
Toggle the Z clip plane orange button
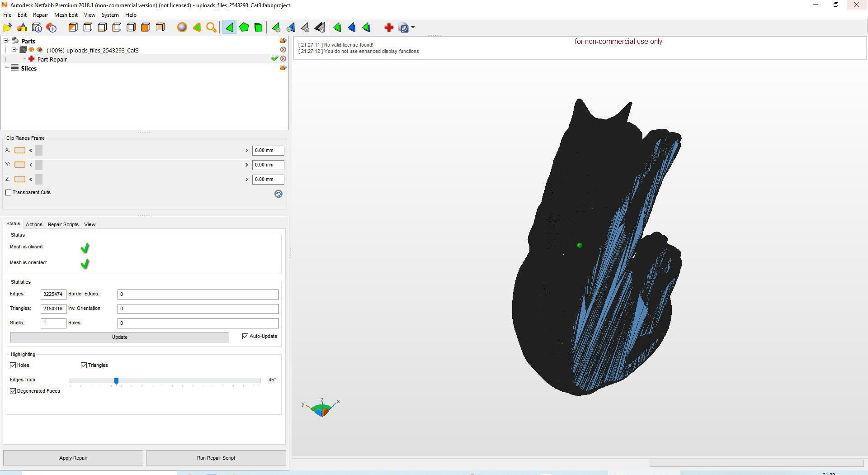[x=20, y=179]
